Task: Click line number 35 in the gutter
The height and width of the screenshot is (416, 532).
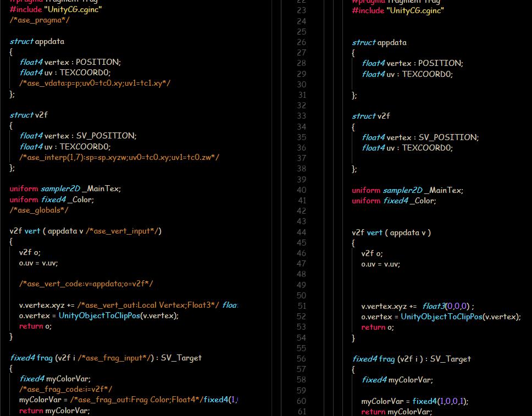Action: [x=301, y=137]
